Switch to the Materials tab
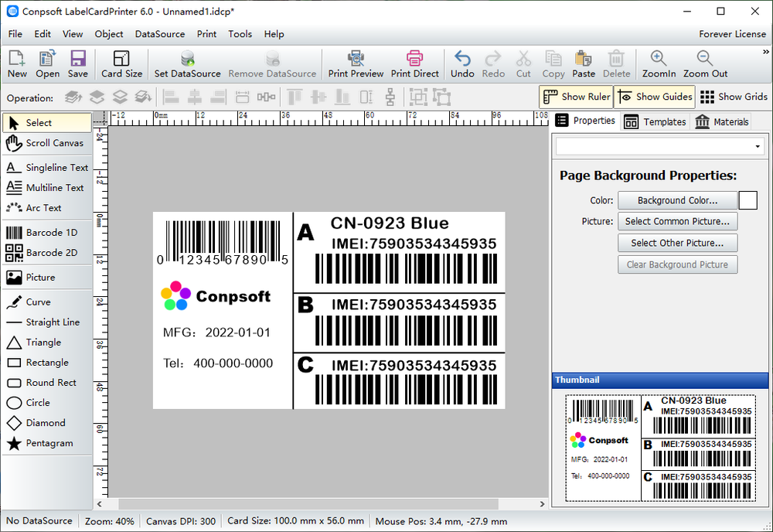773x532 pixels. 722,121
